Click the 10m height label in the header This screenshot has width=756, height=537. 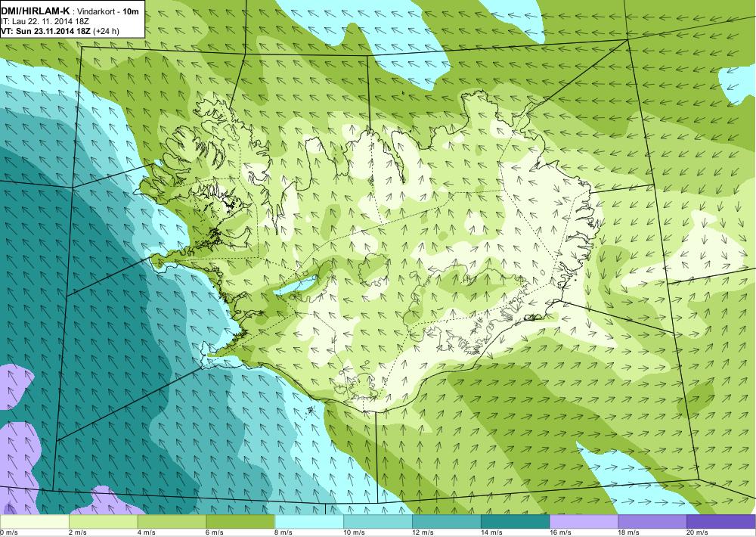[x=131, y=11]
